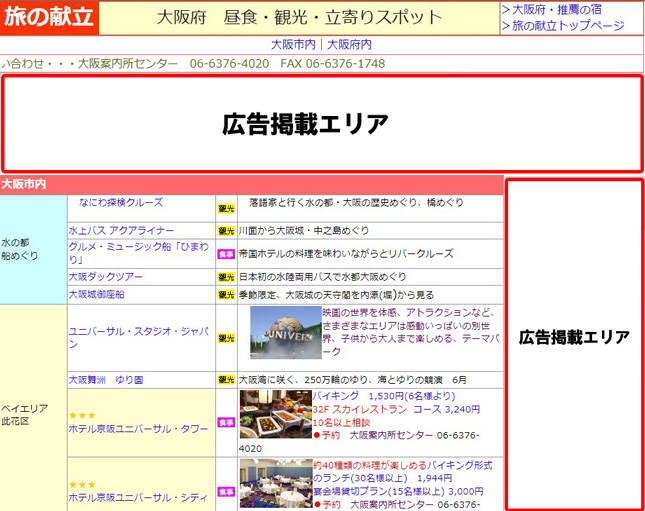Click the 旅の献立 logo
The width and height of the screenshot is (645, 511).
point(49,18)
